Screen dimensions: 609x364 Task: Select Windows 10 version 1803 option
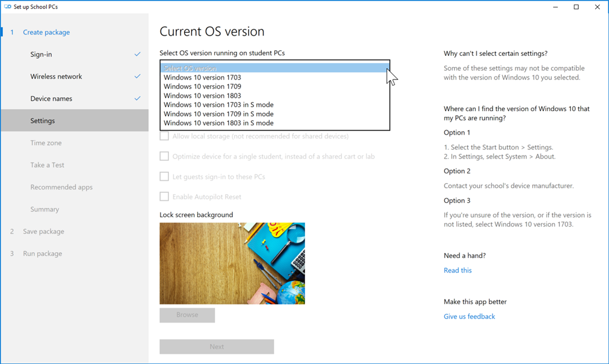pyautogui.click(x=202, y=96)
